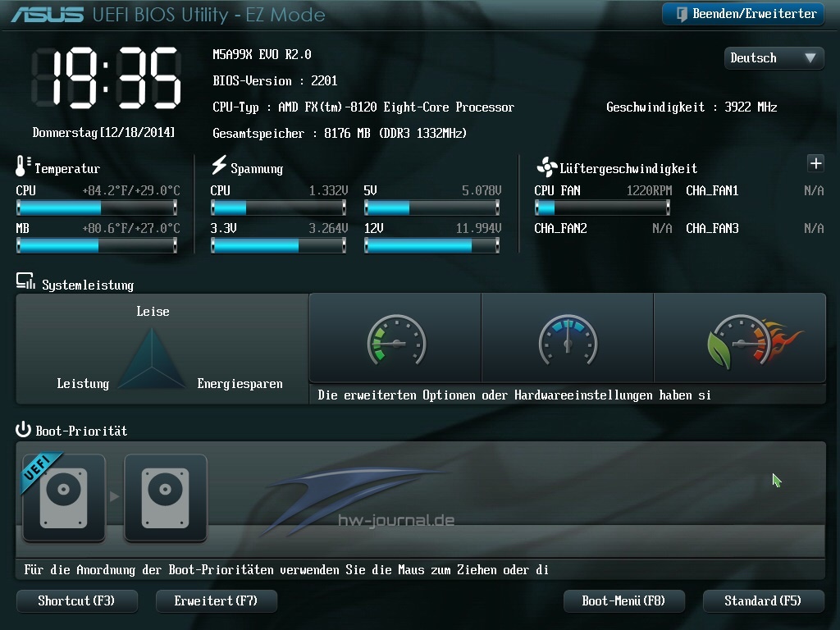Load defaults with Standard (F5)
840x630 pixels.
click(763, 601)
